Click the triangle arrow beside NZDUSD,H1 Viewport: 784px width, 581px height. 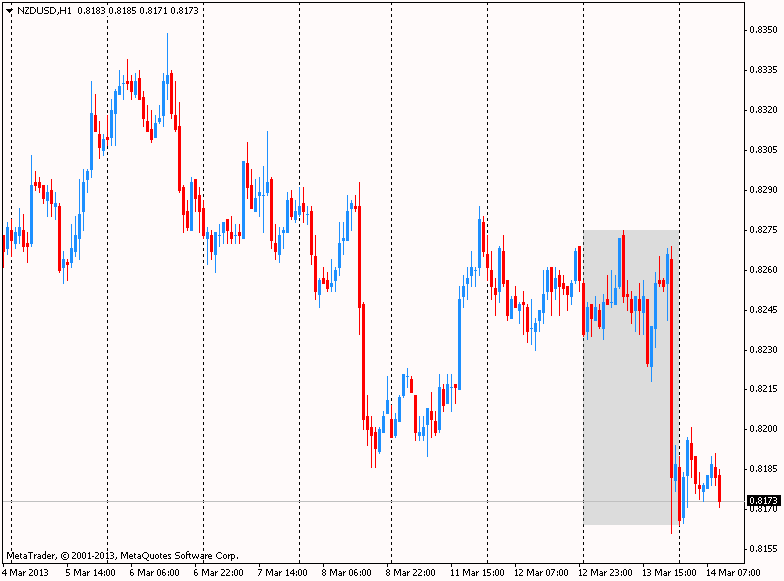tap(10, 10)
